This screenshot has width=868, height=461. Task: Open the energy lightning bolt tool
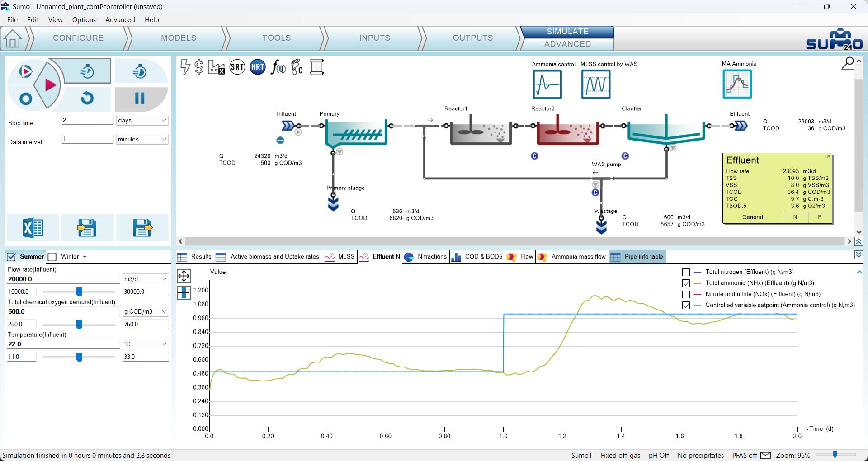[185, 67]
